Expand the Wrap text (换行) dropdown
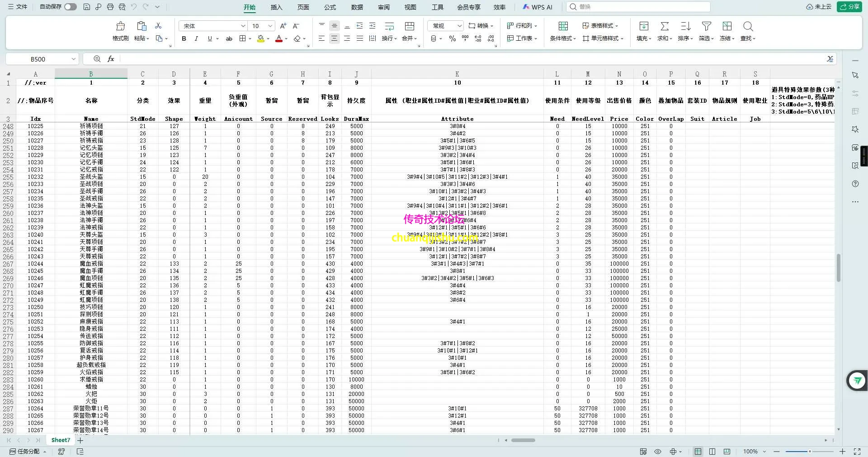This screenshot has width=868, height=457. tap(396, 39)
